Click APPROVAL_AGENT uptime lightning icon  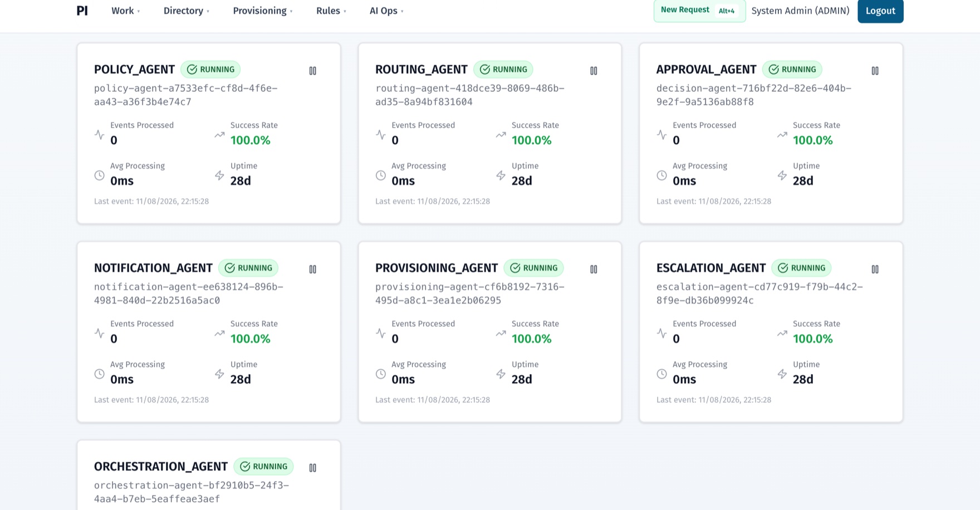click(x=782, y=175)
